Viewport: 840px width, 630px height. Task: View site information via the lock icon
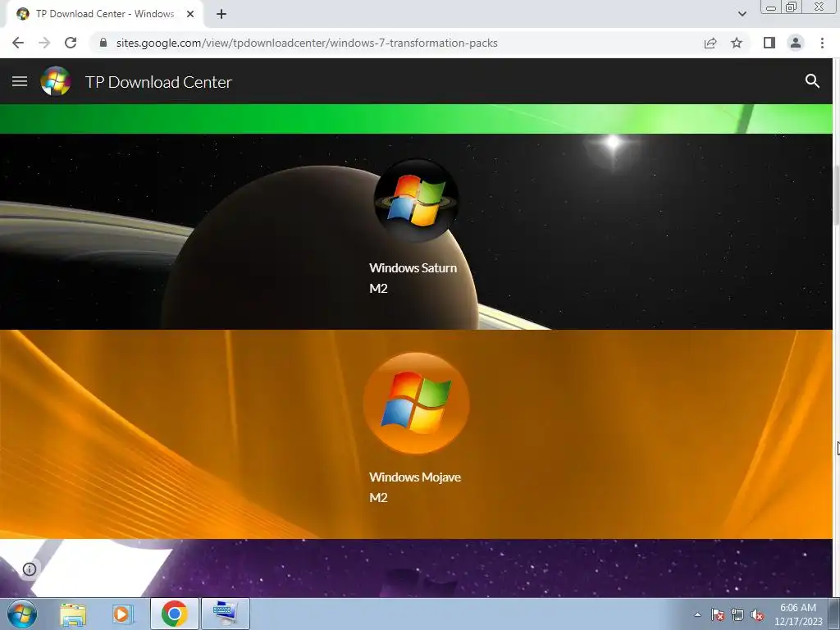[103, 43]
